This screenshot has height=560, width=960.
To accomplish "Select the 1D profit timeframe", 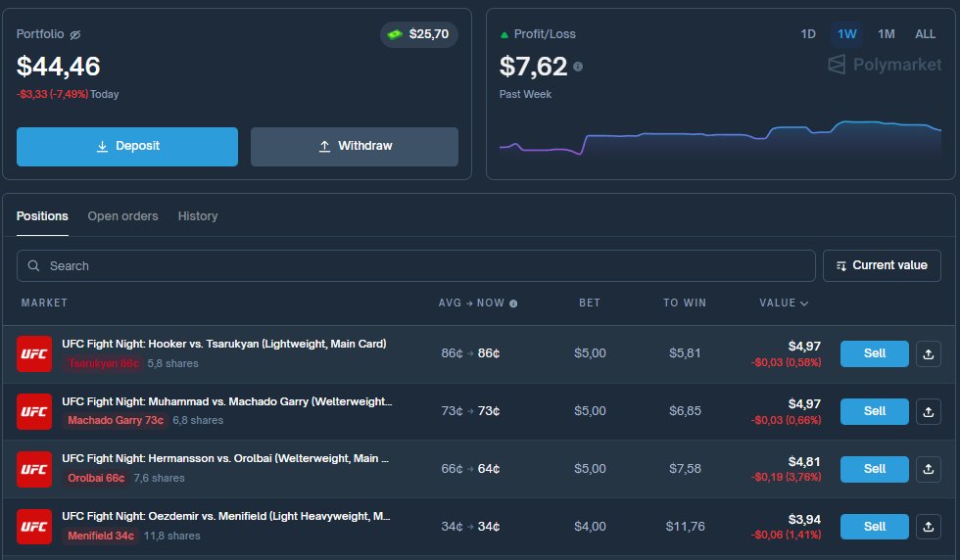I will 808,34.
